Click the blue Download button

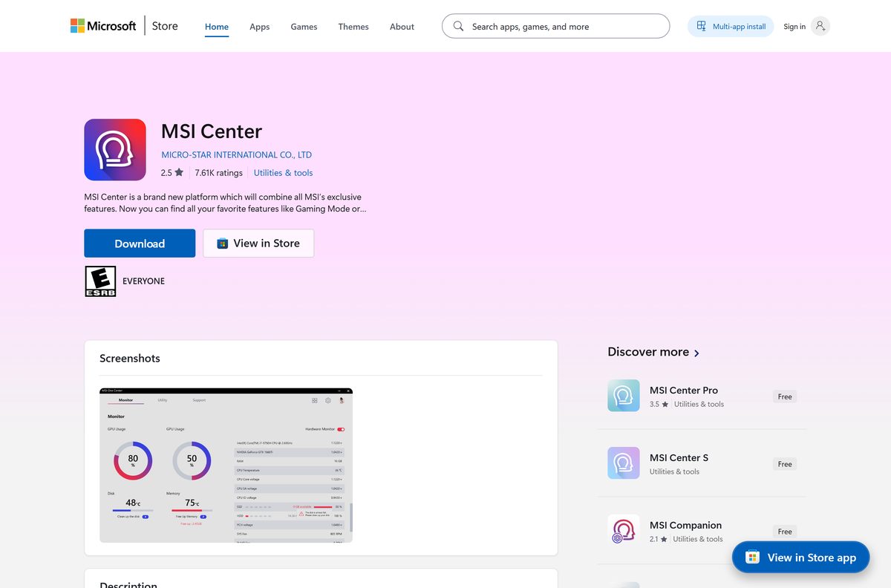[140, 244]
